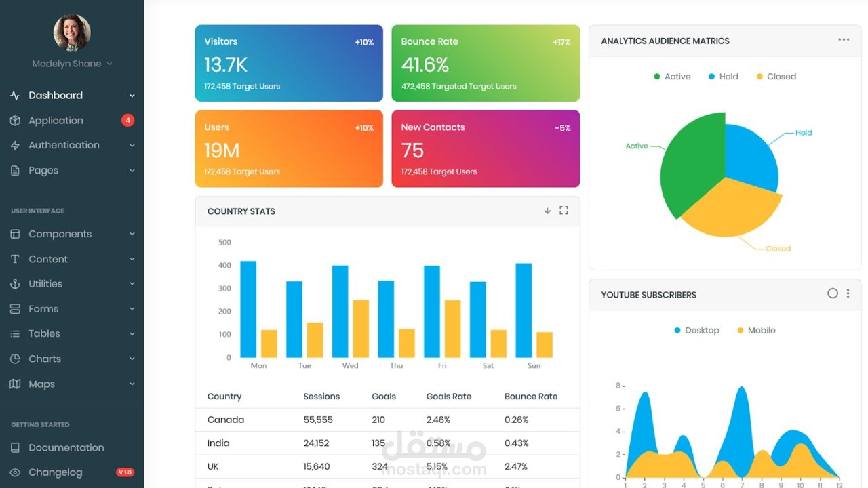Open the Forms menu item
This screenshot has height=488, width=868.
tap(72, 309)
